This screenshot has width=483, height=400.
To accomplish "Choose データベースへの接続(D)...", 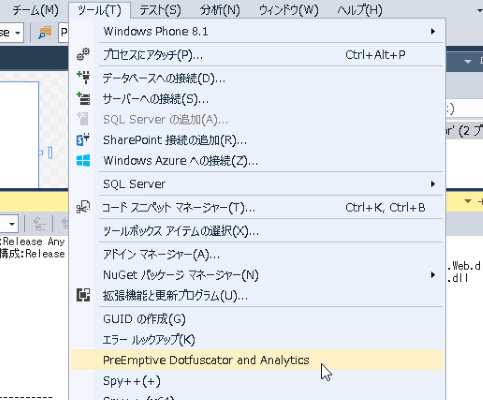I will (257, 78).
